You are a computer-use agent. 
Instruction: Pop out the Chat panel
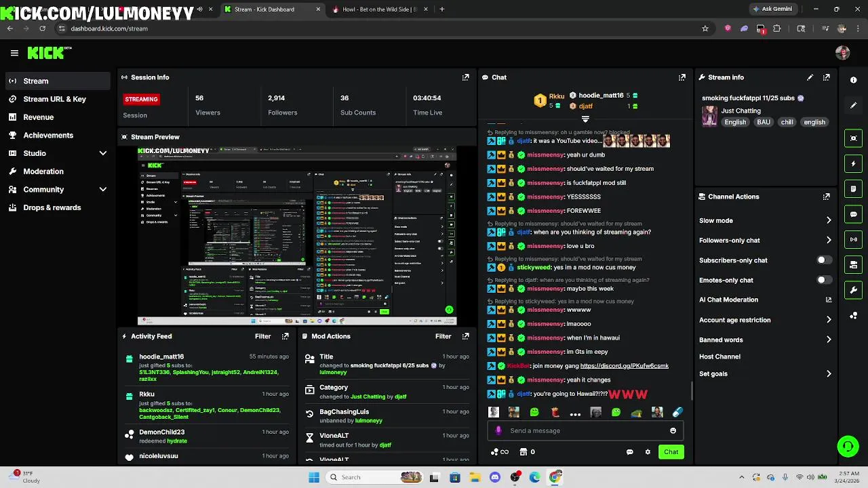pos(682,77)
